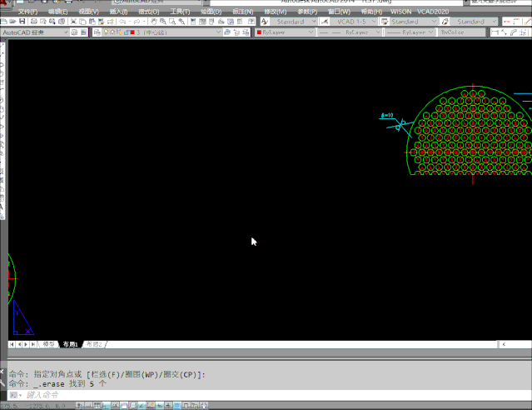Click the red ByLayer color swatch dropdown
Viewport: 532px width, 410px height.
coord(285,32)
